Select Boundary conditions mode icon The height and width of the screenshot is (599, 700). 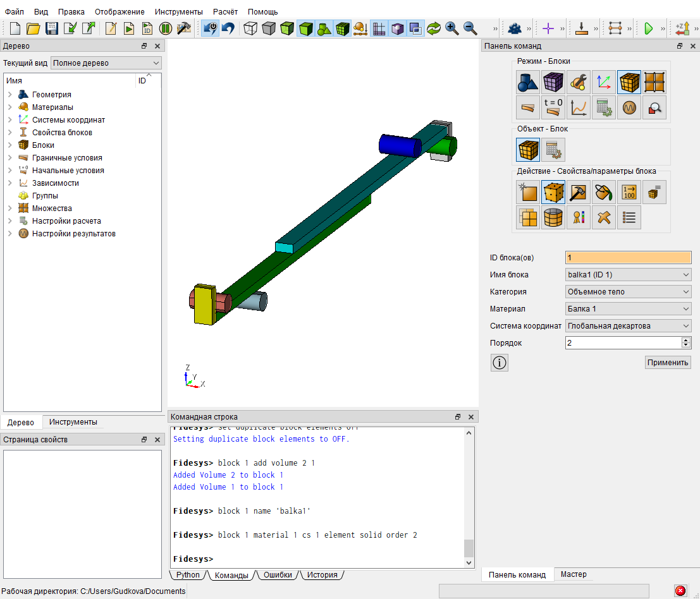(x=527, y=107)
